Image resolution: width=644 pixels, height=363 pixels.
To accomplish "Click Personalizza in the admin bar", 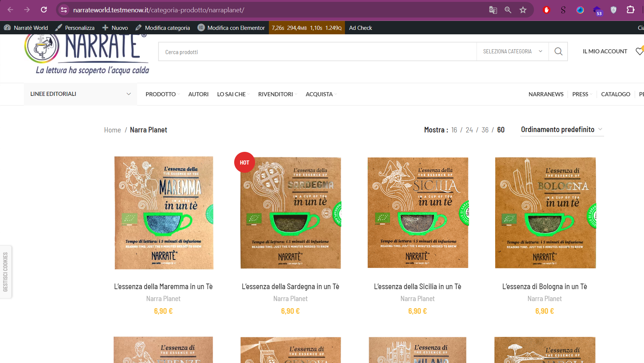I will pos(75,28).
